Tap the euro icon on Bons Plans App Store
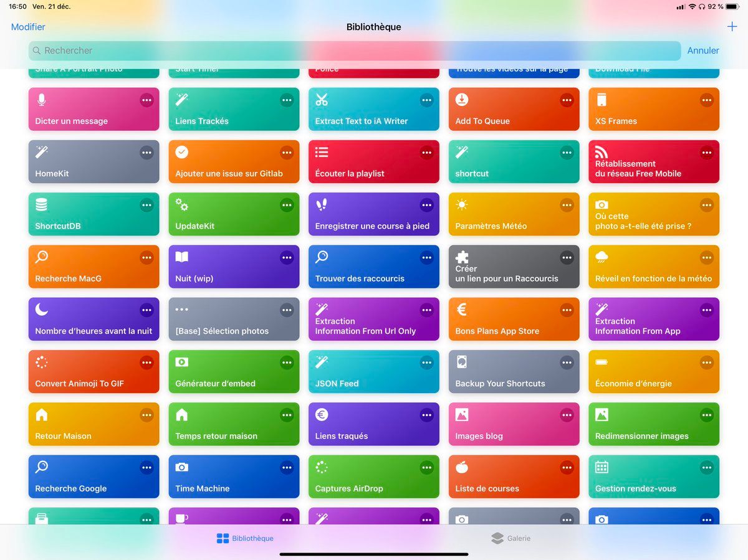 (462, 310)
